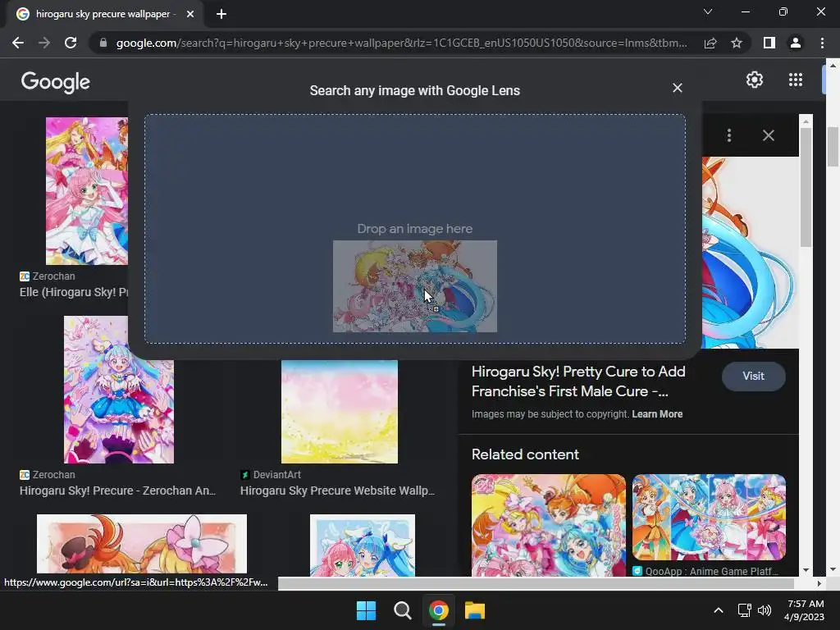Open Chrome's three-dot menu

point(822,43)
